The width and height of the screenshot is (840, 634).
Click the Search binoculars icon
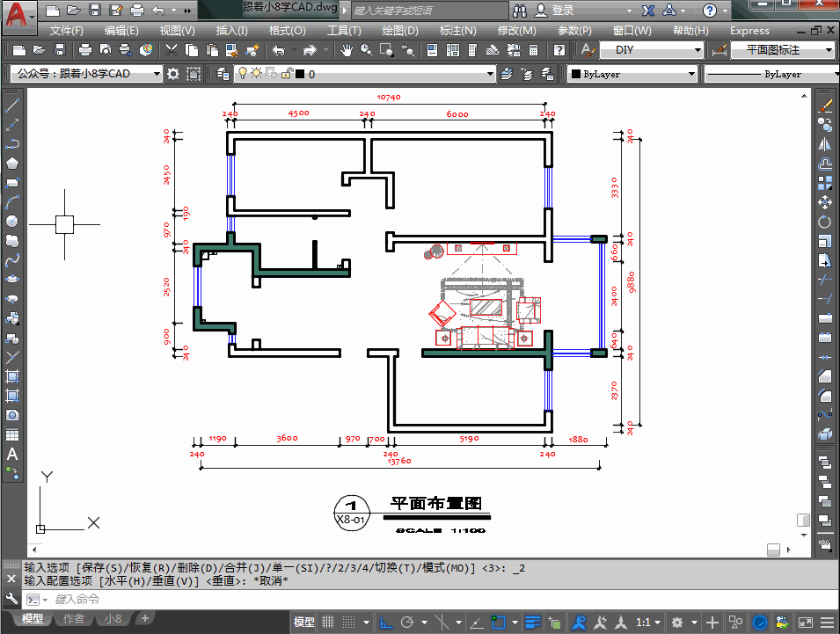pos(519,11)
